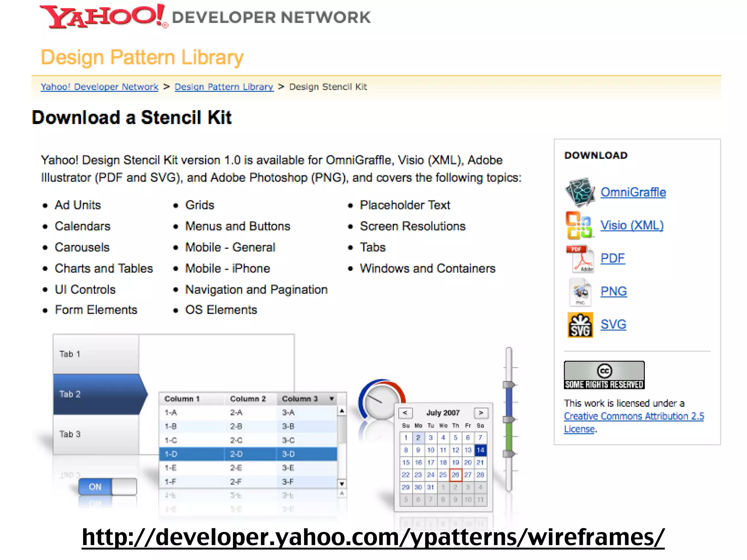This screenshot has width=747, height=560.
Task: Select July 14 in the calendar
Action: coord(480,450)
